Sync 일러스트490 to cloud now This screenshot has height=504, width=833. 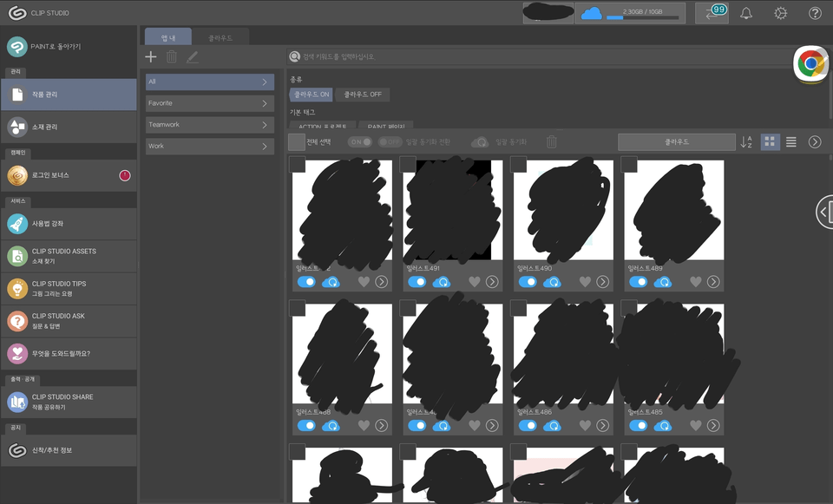pyautogui.click(x=552, y=282)
